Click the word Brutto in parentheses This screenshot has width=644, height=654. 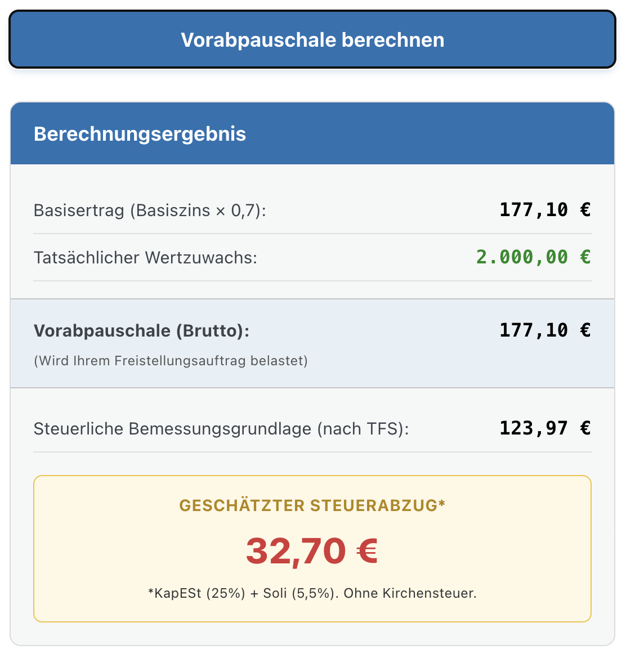click(210, 330)
